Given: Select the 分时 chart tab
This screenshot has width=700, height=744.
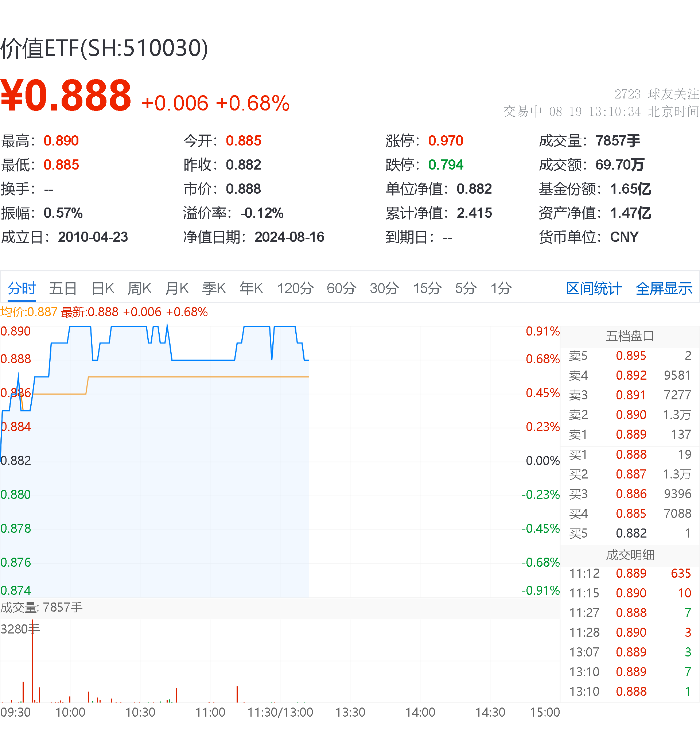Looking at the screenshot, I should [22, 289].
